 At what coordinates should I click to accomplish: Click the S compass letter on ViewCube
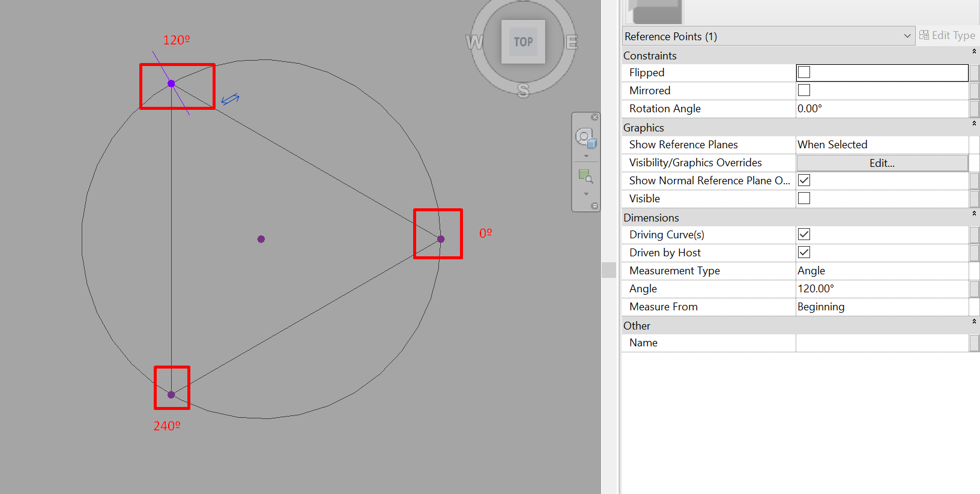523,91
